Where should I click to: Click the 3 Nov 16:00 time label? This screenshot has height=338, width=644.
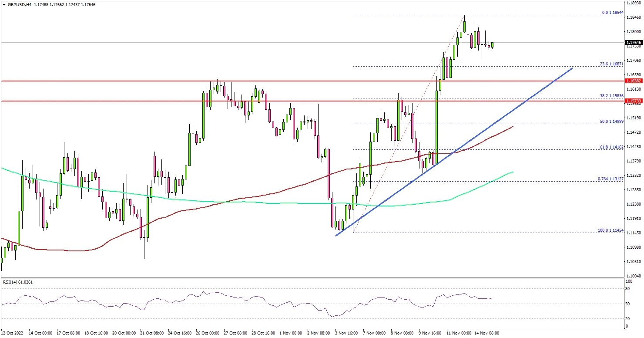point(346,333)
